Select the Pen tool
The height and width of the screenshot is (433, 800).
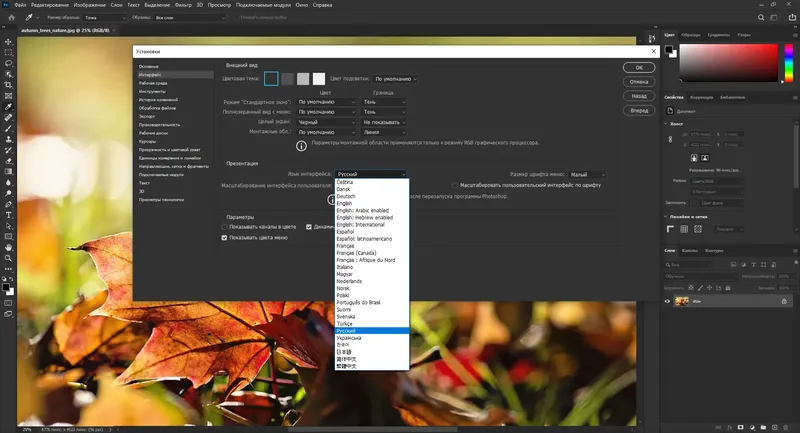point(8,204)
